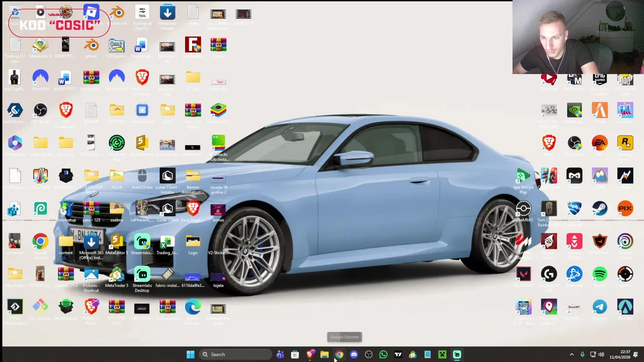Open the notification bell in the taskbar
Viewport: 644px width, 362px height.
(636, 354)
